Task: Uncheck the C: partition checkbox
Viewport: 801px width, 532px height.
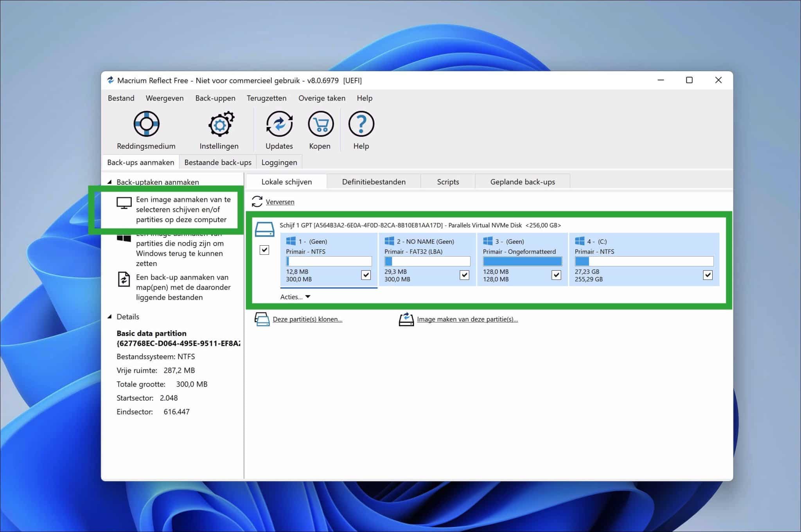Action: click(708, 275)
